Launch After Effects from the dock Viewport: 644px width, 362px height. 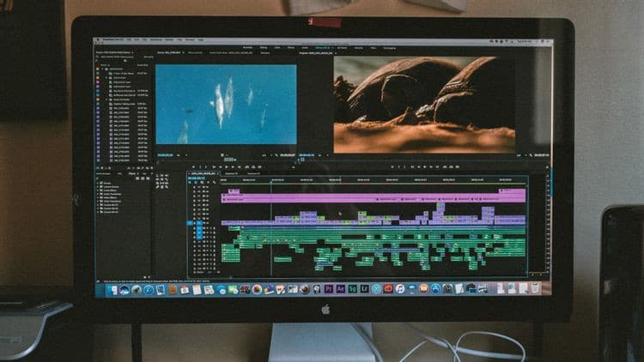click(x=341, y=289)
